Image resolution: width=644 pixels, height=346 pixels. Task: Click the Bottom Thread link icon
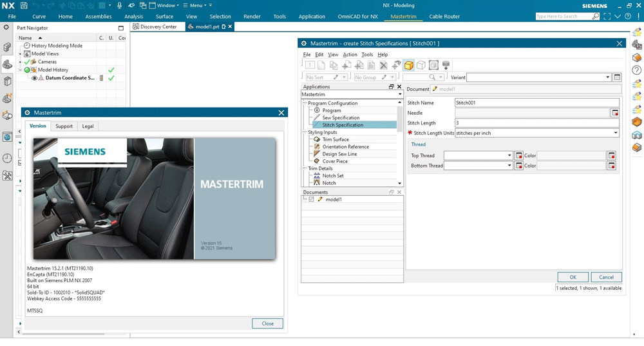(x=519, y=166)
